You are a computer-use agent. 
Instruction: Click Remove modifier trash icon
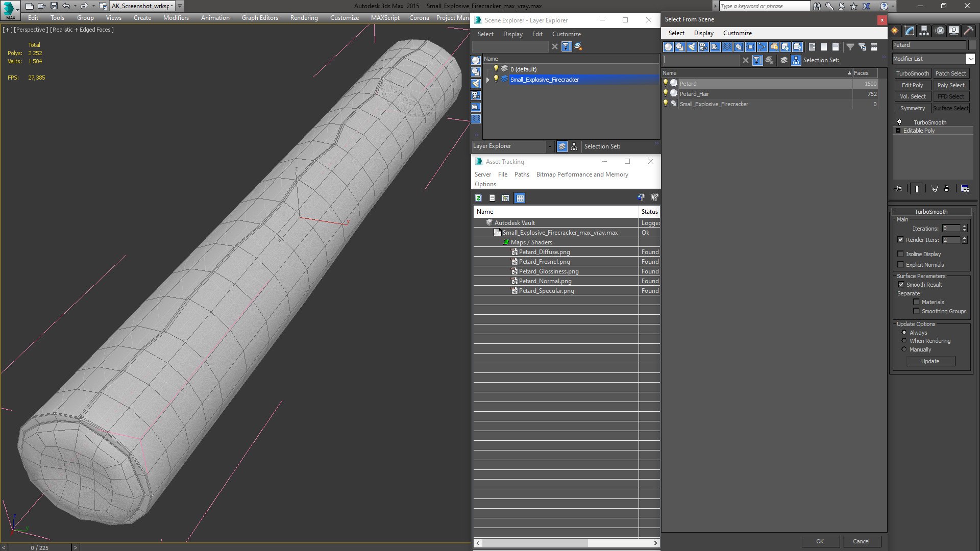coord(947,189)
